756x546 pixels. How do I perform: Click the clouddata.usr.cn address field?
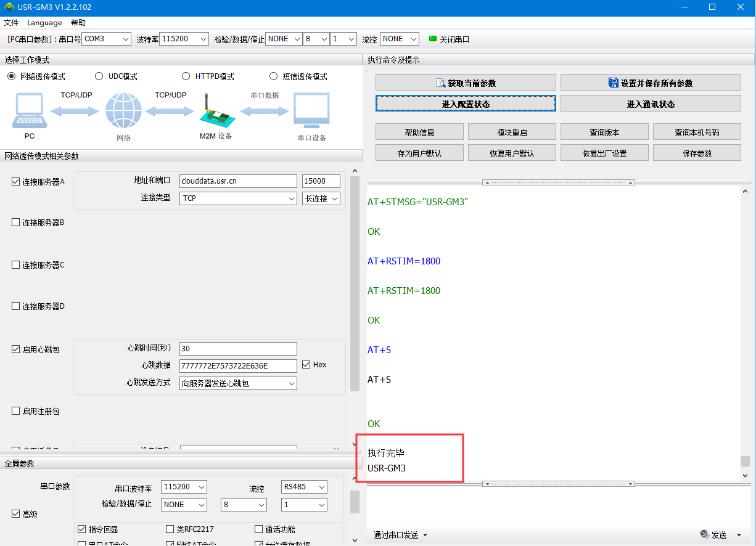pos(238,181)
